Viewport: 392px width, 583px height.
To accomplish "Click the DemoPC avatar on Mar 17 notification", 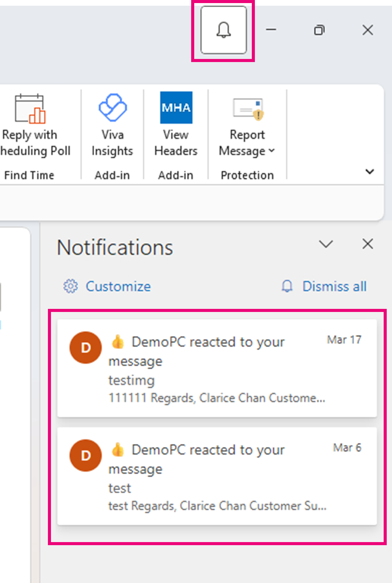I will point(85,348).
